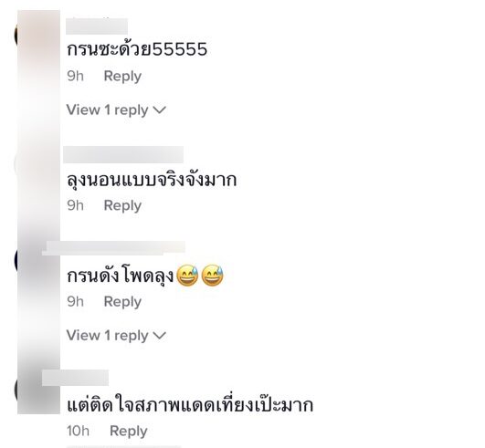
Task: Open blurred username above ลุงนอนแบบจริงจังมาก
Action: point(123,155)
